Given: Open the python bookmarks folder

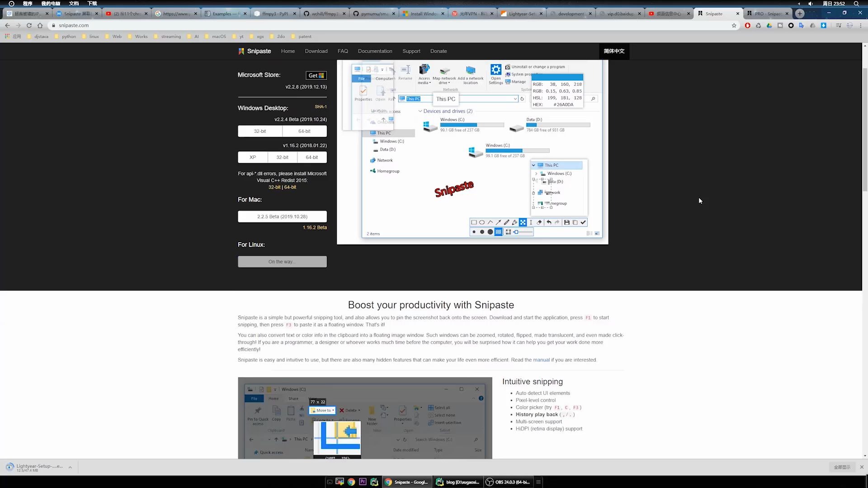Looking at the screenshot, I should point(69,37).
